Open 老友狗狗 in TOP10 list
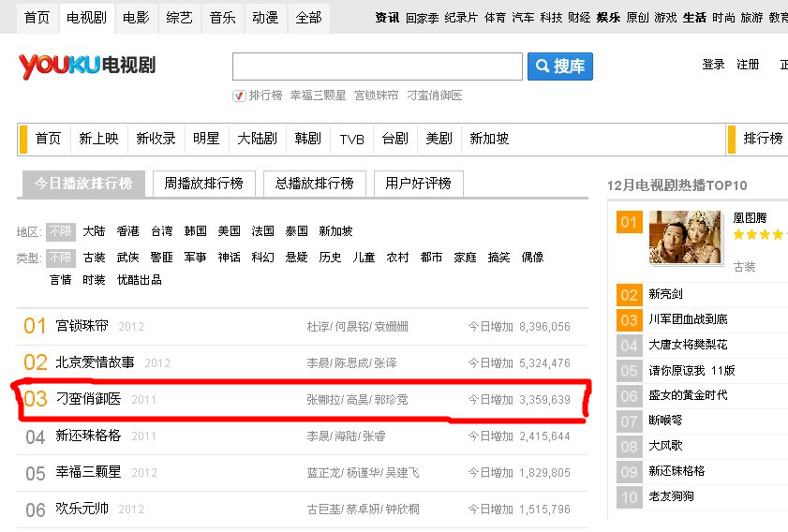Screen dimensions: 788x532 tap(671, 496)
